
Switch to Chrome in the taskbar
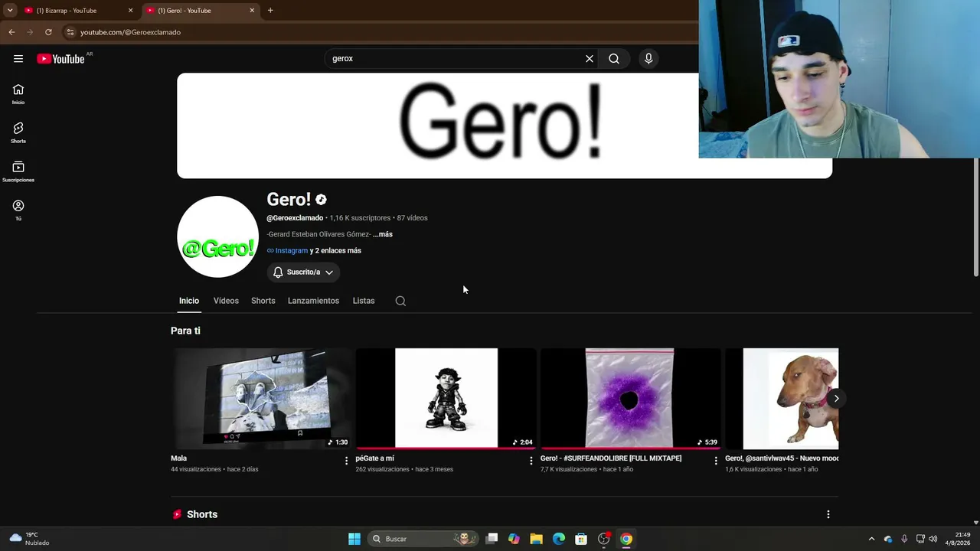tap(626, 539)
